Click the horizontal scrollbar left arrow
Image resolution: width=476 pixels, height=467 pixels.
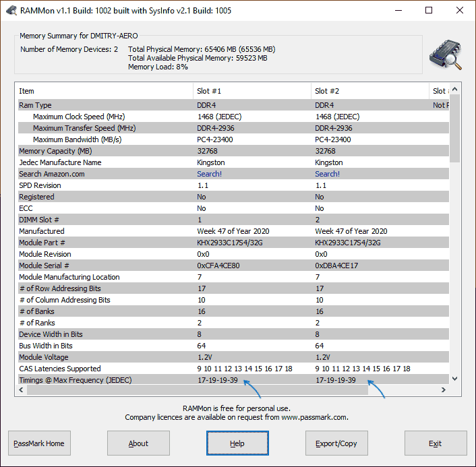(x=21, y=390)
